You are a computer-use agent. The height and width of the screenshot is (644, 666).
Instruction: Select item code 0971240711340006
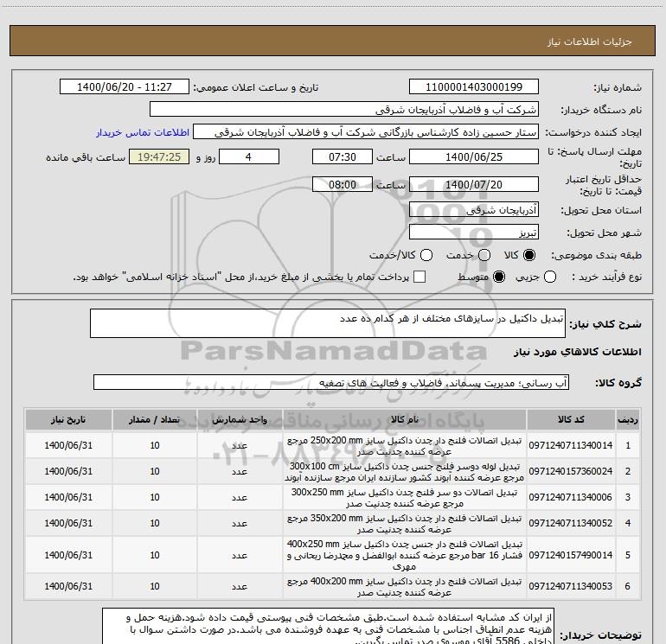[571, 497]
